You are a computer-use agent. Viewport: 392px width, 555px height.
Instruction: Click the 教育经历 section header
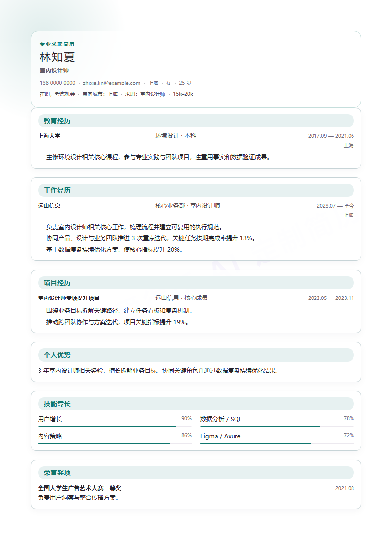[x=196, y=121]
